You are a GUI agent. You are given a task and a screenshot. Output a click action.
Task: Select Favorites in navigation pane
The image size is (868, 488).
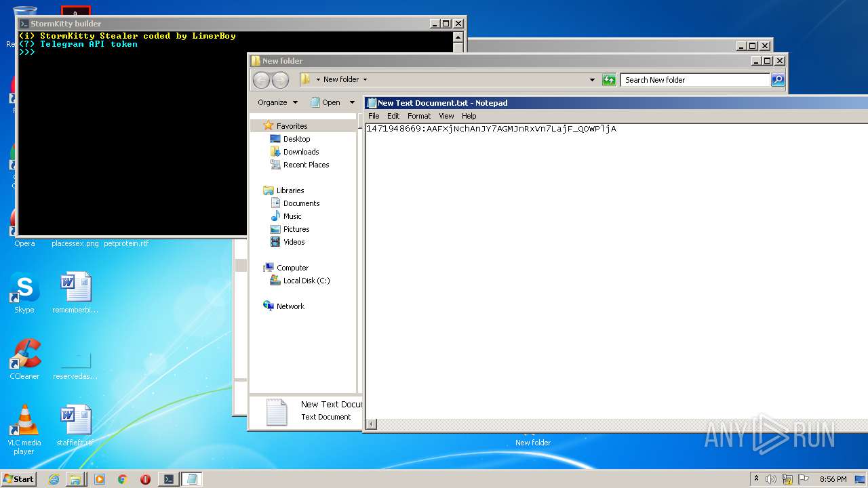[x=292, y=126]
